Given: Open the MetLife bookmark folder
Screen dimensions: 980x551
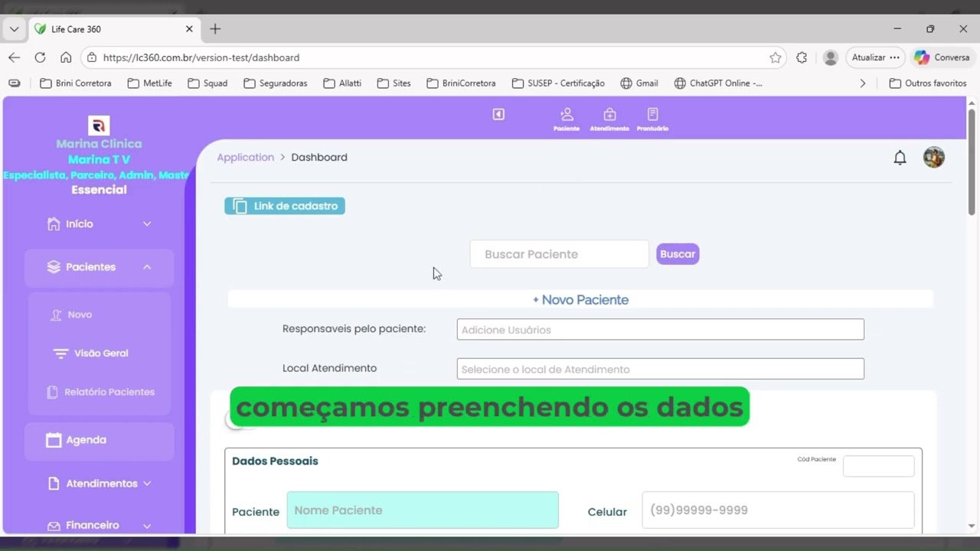Looking at the screenshot, I should [149, 83].
